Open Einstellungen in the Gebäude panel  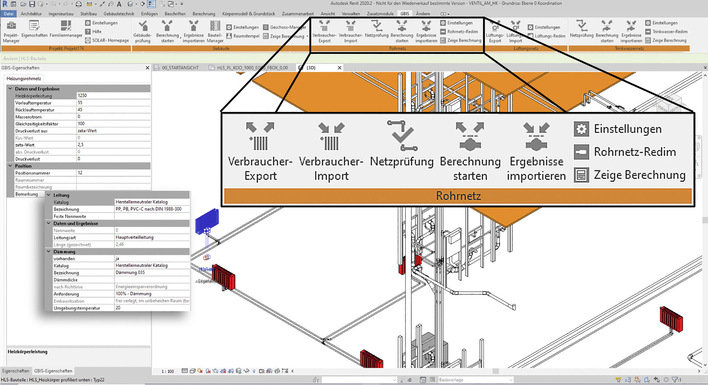pyautogui.click(x=242, y=28)
